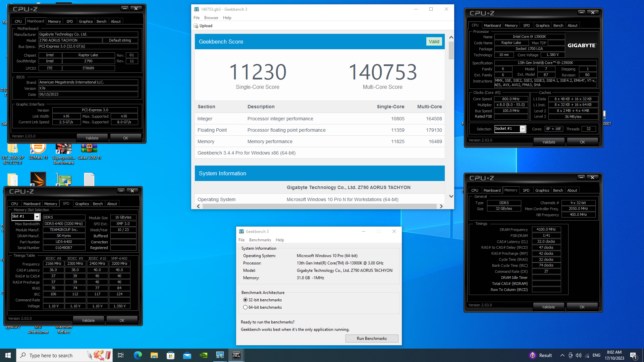Open the volume control in the tray
Screen dimensions: 644x362
coord(579,355)
